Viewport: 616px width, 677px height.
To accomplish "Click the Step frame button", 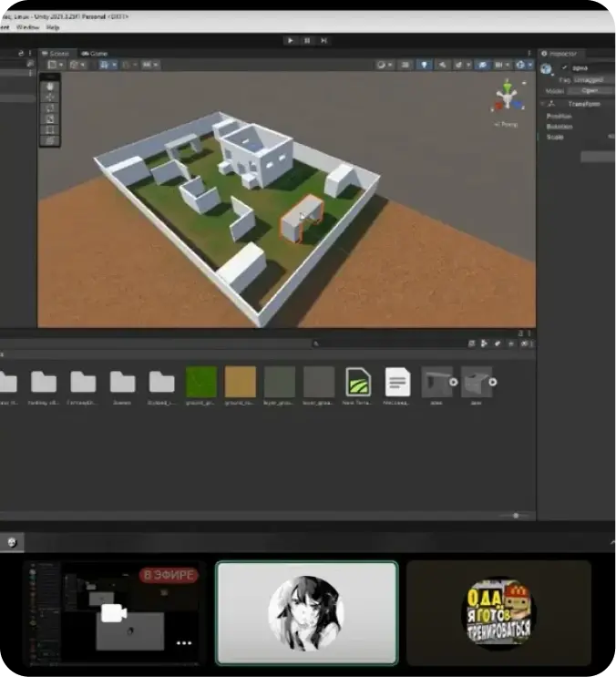I will pos(323,41).
